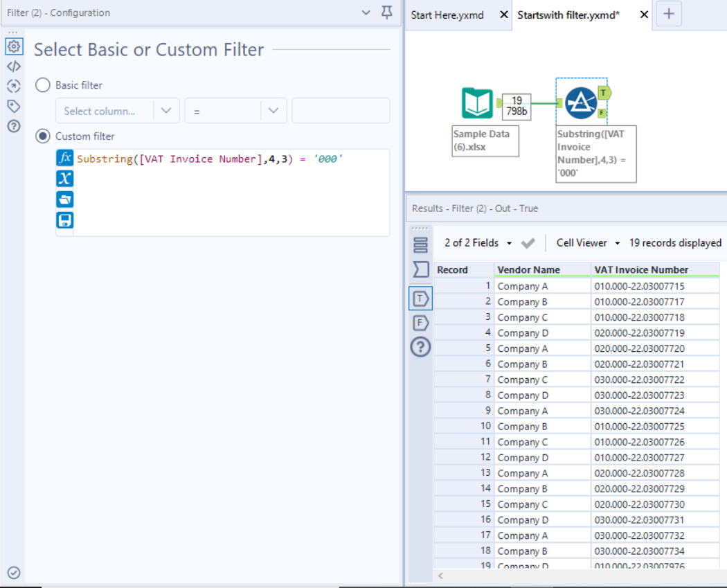
Task: Open the variables list via the X icon
Action: click(64, 179)
